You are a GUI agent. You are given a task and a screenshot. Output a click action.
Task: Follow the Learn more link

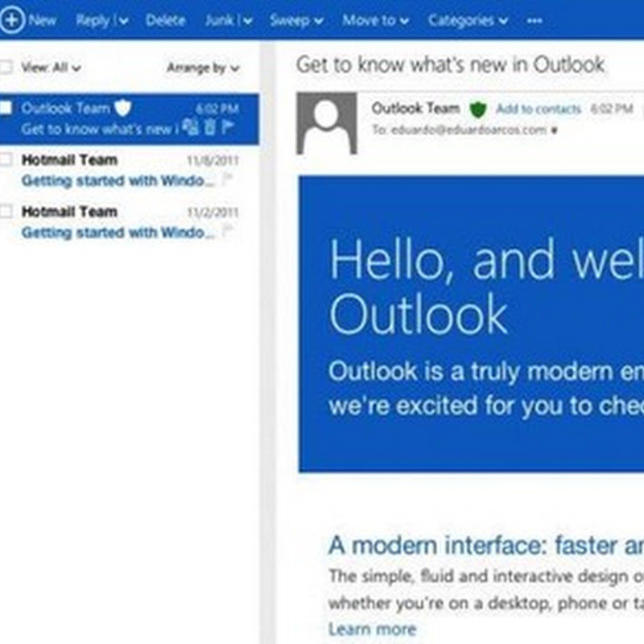(373, 629)
